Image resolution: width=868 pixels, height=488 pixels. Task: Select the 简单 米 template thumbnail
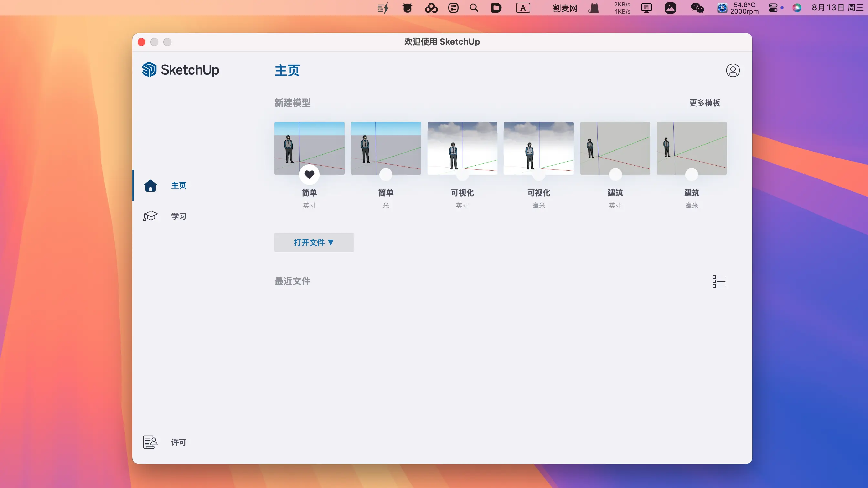pos(386,148)
